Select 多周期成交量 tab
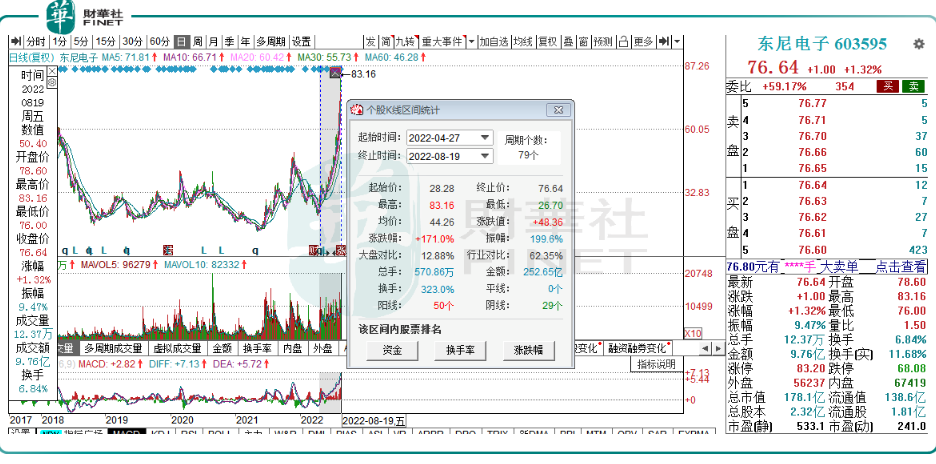The width and height of the screenshot is (936, 464). [x=113, y=348]
